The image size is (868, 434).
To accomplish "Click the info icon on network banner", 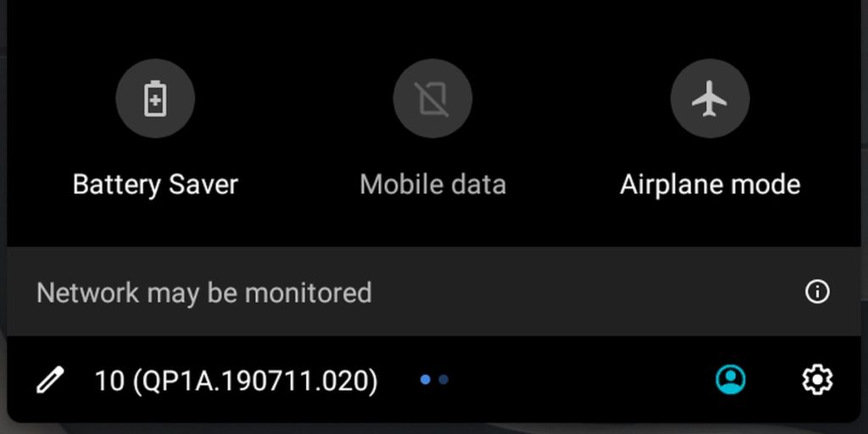I will click(x=817, y=292).
